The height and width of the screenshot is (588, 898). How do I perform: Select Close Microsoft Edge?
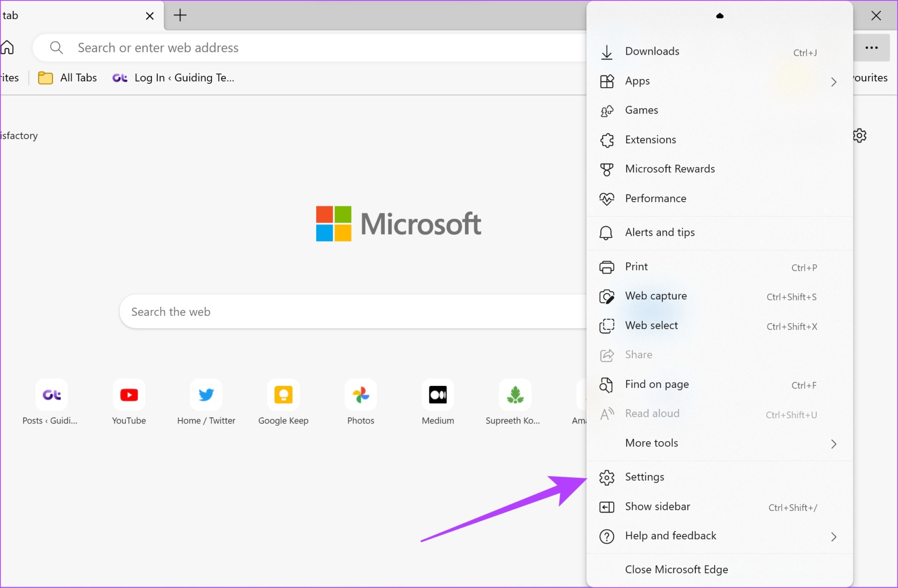point(677,570)
